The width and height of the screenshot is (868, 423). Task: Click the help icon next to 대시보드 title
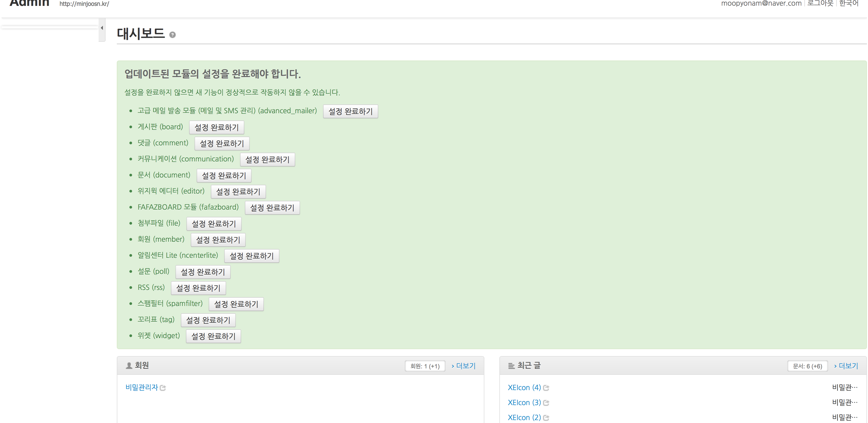pos(172,35)
